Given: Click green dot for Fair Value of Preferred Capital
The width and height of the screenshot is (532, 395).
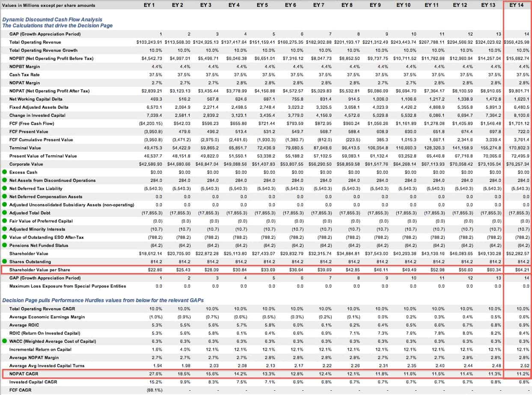Looking at the screenshot, I should click(x=4, y=221).
